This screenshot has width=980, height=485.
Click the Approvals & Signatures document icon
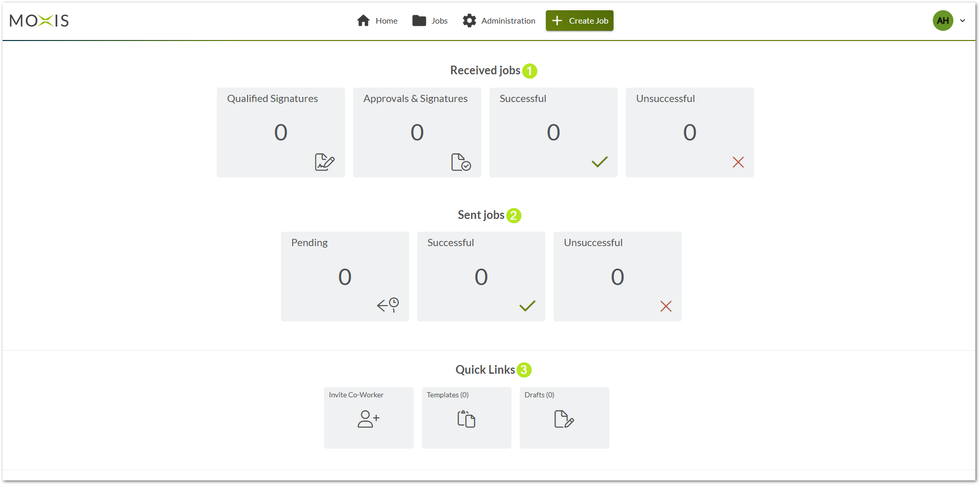pos(461,162)
